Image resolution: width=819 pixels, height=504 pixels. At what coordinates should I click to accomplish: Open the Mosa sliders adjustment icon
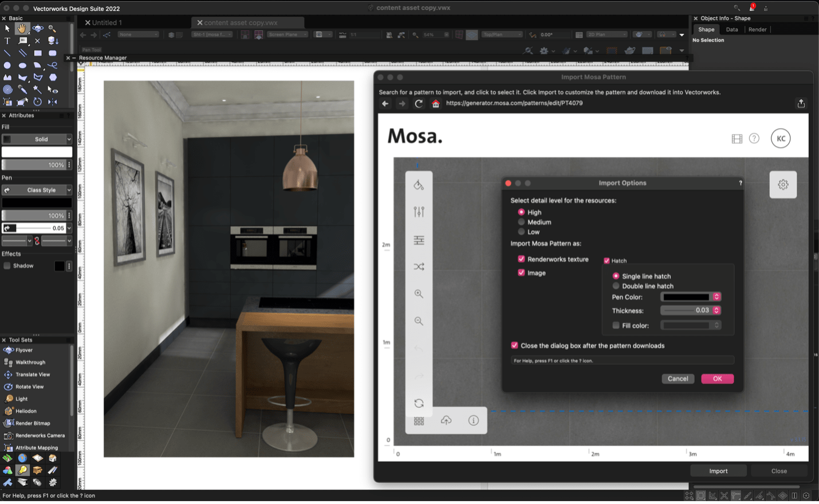coord(419,212)
